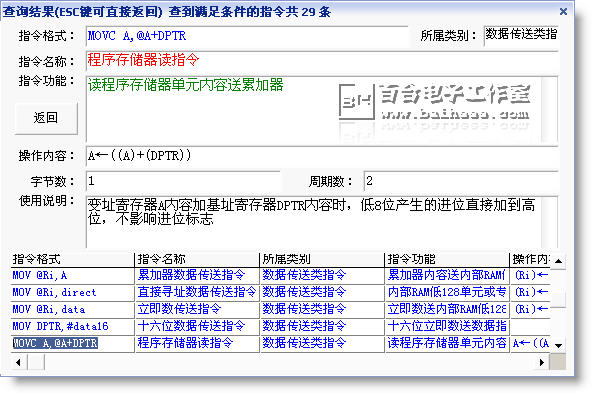Image resolution: width=591 pixels, height=393 pixels.
Task: Sort by 指令名称 column header
Action: point(197,259)
